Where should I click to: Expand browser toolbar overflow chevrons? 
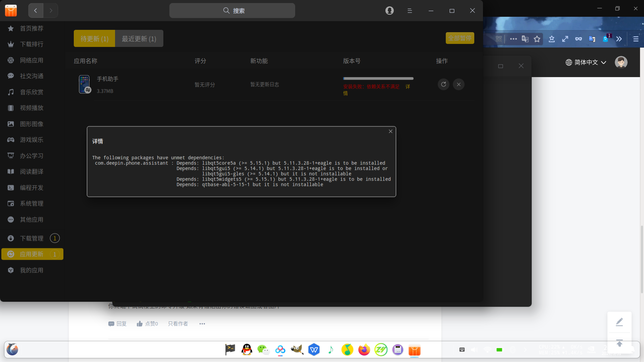coord(619,39)
